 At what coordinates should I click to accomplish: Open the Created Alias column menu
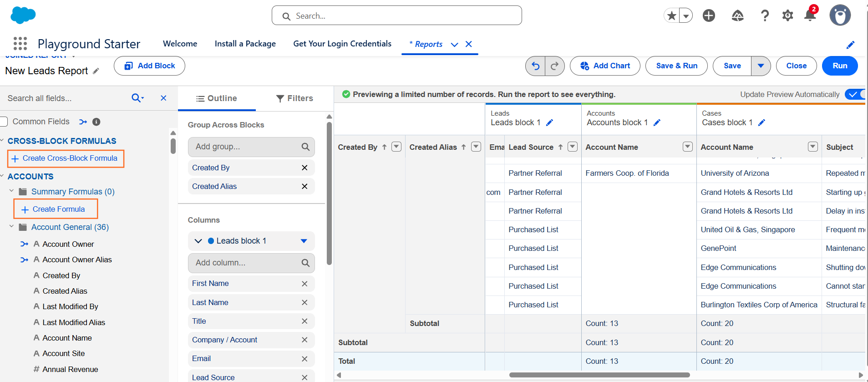point(476,147)
